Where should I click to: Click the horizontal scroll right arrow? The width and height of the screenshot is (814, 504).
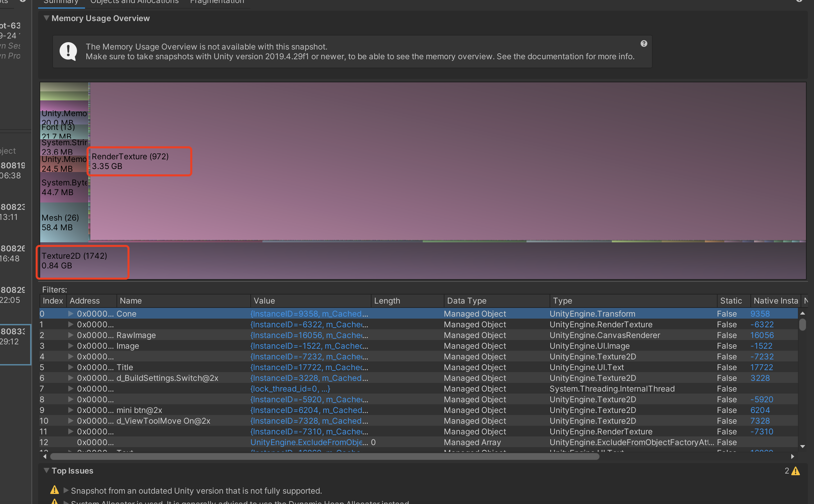[x=792, y=456]
